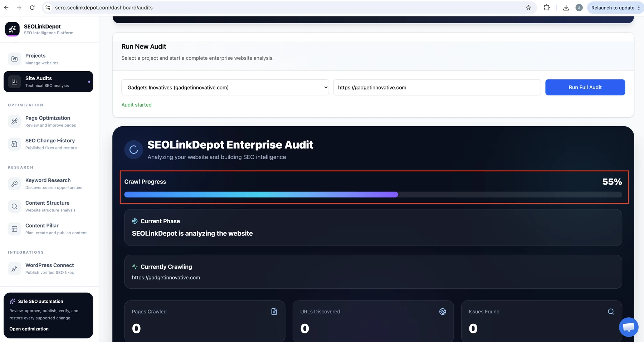Click the Page Optimization wand icon
The width and height of the screenshot is (644, 342).
coord(14,121)
